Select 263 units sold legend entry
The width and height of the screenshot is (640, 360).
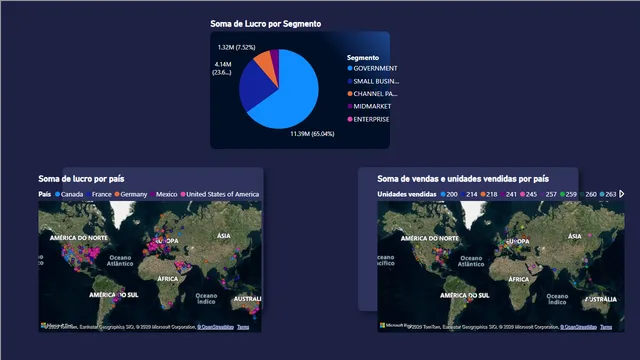(608, 194)
